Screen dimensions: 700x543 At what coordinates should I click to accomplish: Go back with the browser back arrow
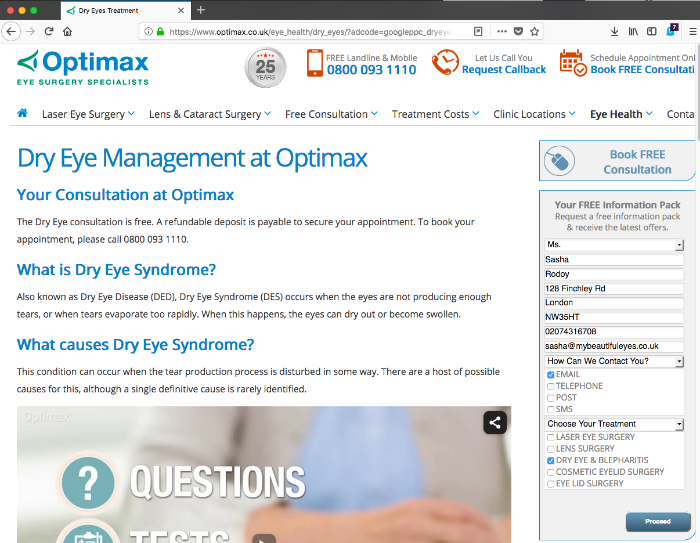(x=11, y=31)
